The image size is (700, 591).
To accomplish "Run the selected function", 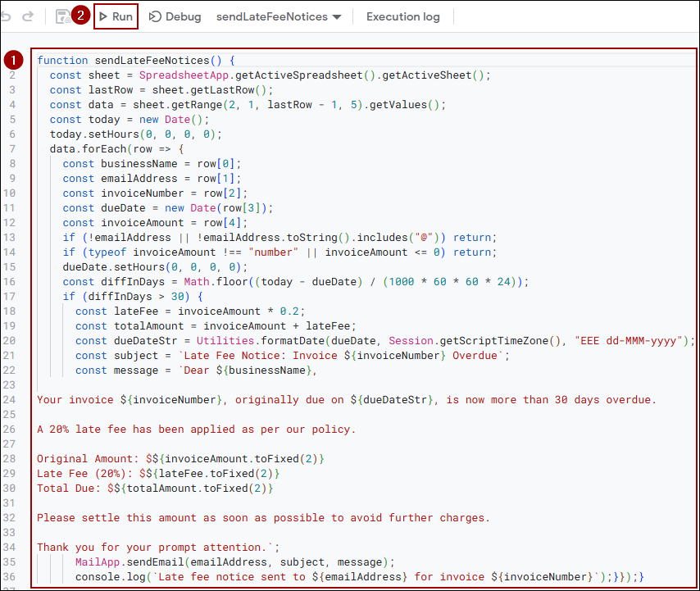I will point(116,16).
